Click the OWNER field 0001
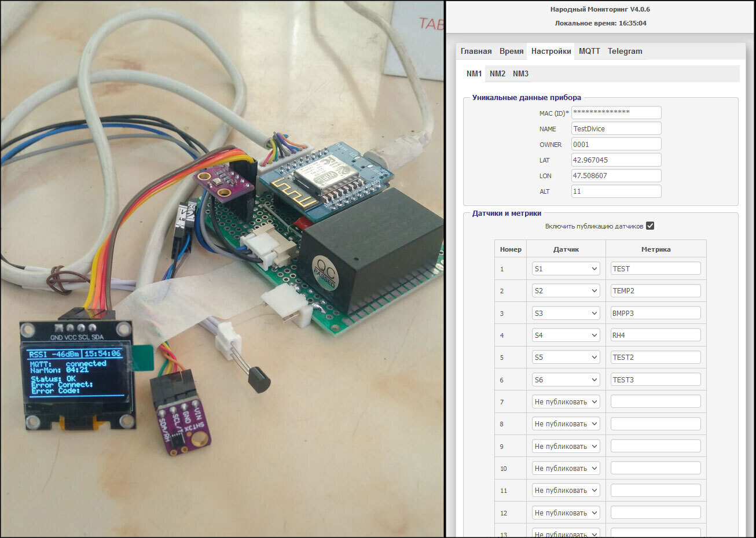This screenshot has width=756, height=538. point(616,144)
